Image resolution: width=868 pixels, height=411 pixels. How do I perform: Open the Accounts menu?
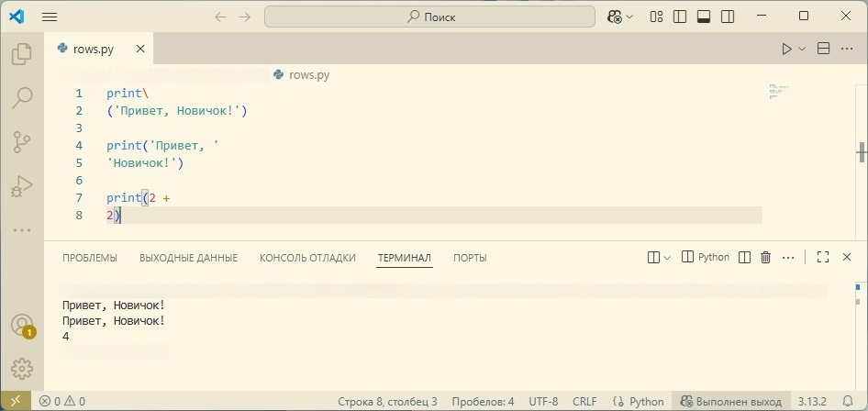[x=22, y=326]
